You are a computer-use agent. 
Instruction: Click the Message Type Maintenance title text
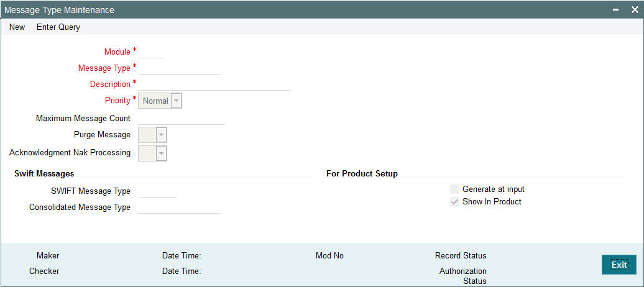tap(60, 10)
